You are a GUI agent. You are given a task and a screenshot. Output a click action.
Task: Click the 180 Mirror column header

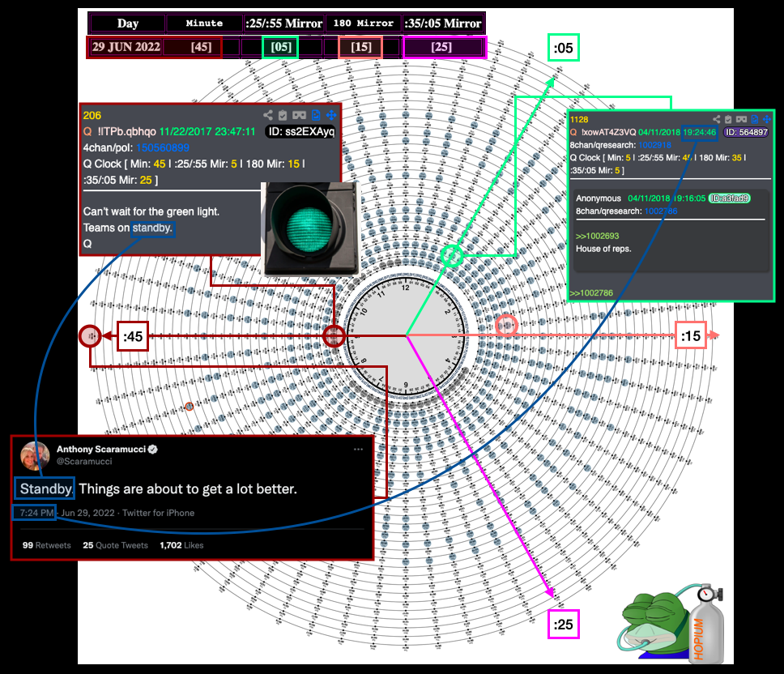364,23
